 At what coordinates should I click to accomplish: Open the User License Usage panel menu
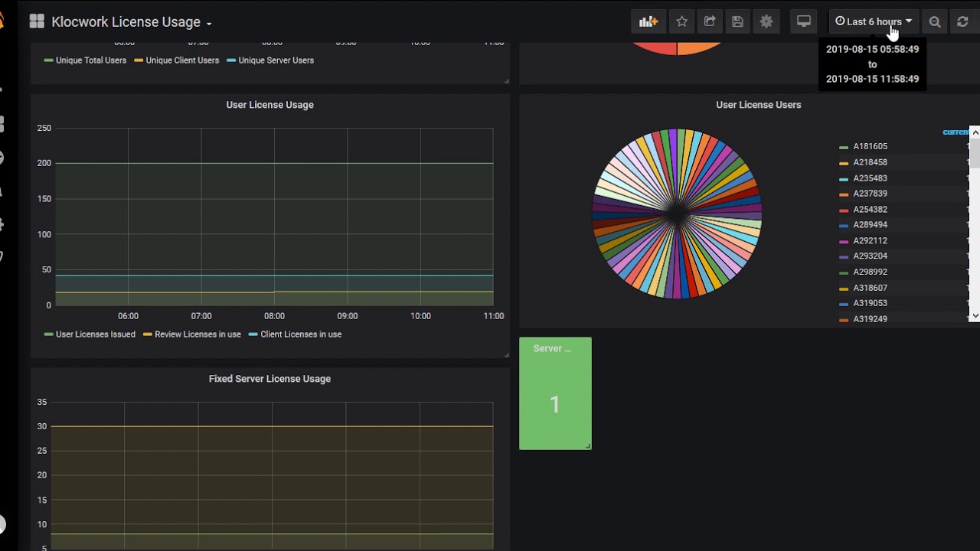(x=269, y=105)
